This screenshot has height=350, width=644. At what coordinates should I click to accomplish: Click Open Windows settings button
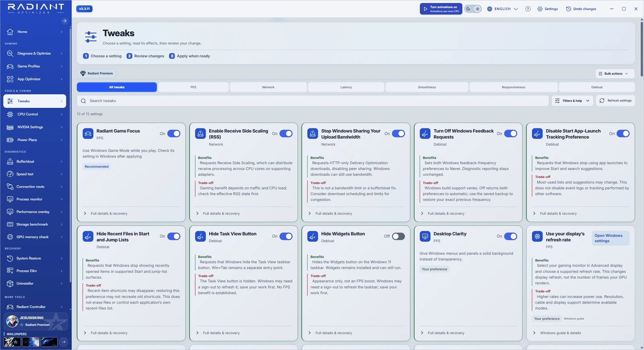[x=610, y=238]
